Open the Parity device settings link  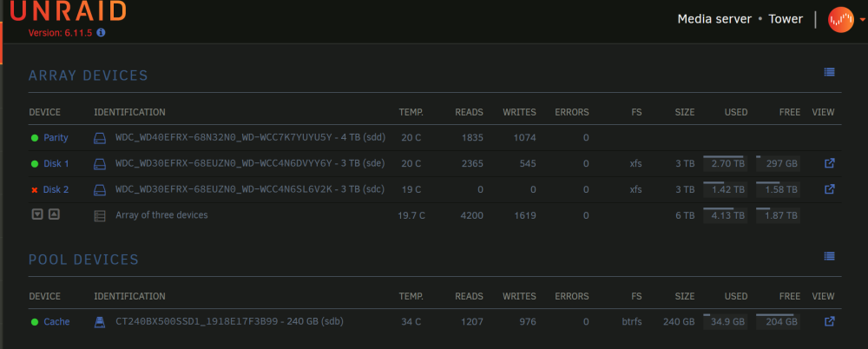tap(56, 137)
